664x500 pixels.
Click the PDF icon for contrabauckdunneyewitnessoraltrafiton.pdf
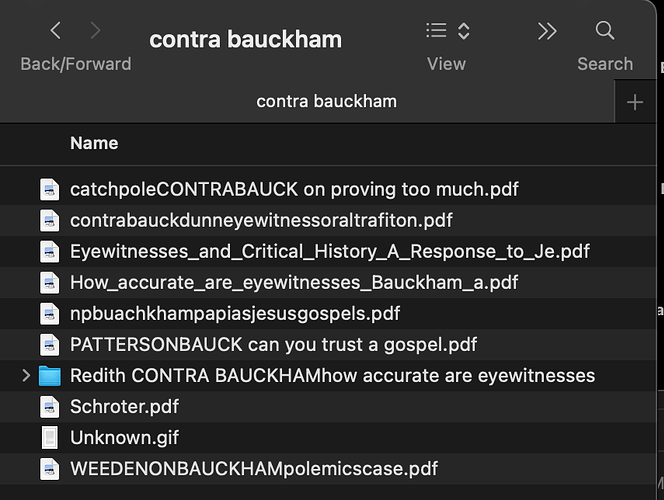pos(50,221)
